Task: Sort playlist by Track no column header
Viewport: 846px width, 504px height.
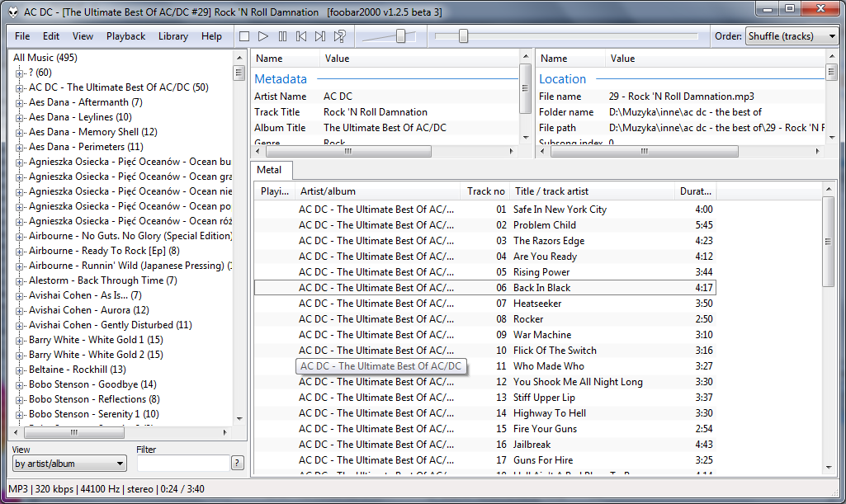Action: (x=485, y=191)
